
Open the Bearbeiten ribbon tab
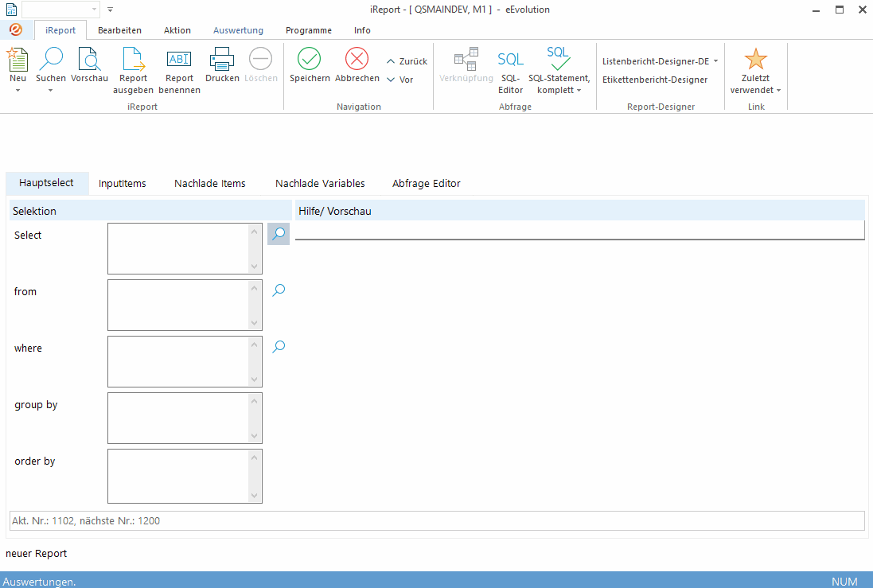coord(119,30)
